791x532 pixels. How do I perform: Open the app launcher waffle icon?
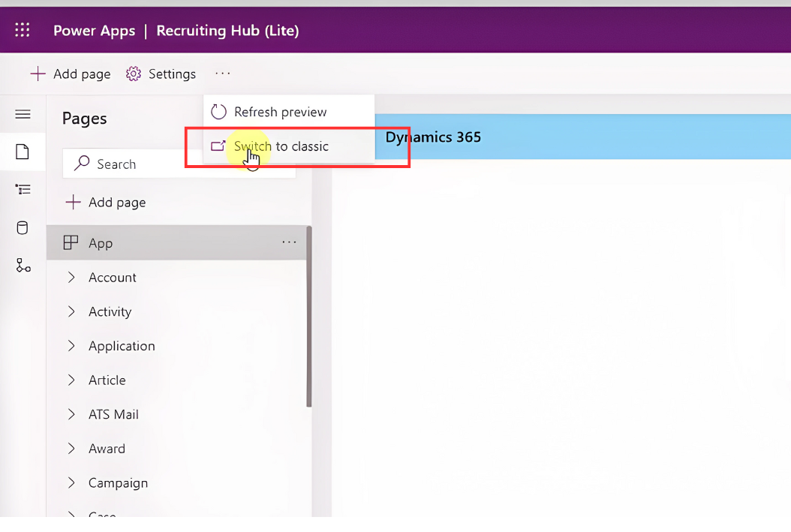(x=23, y=30)
